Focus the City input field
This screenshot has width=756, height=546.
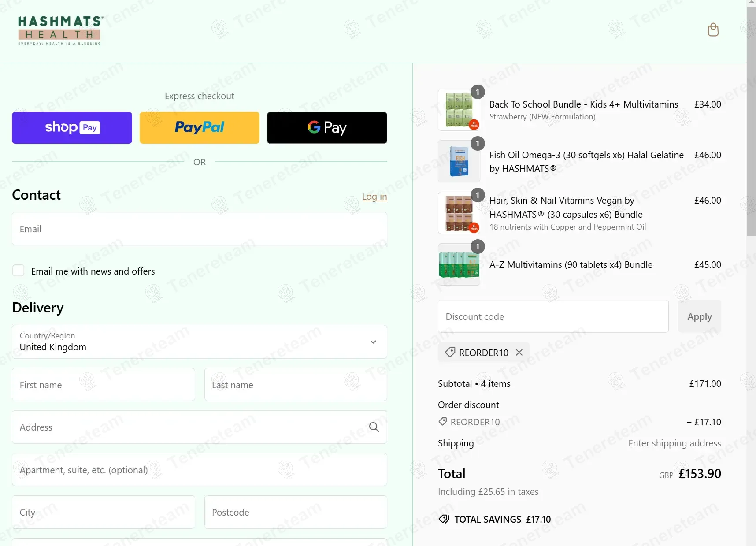[x=104, y=512]
